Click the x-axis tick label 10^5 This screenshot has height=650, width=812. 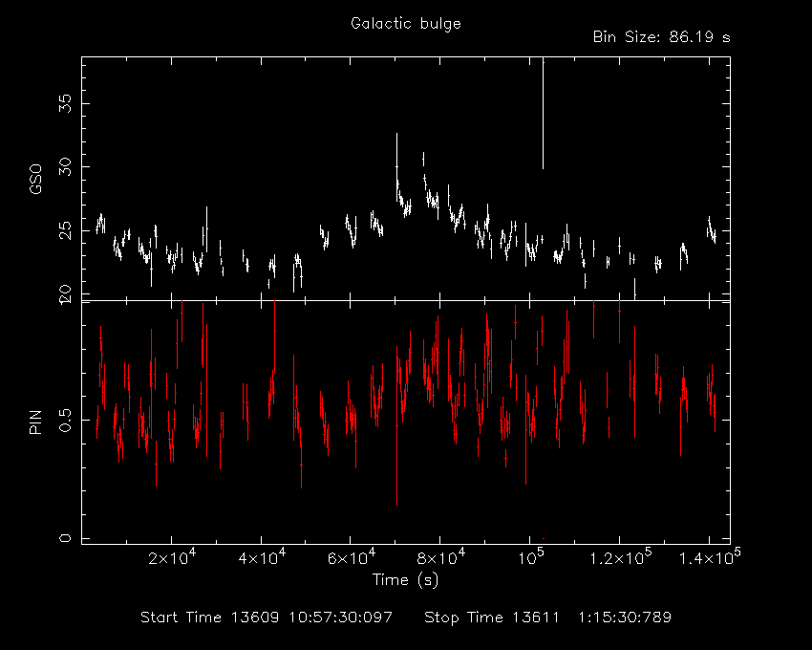pos(531,556)
